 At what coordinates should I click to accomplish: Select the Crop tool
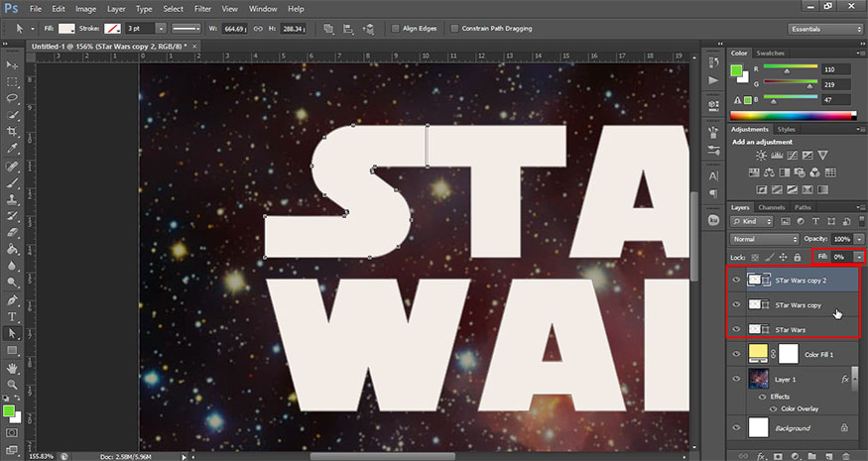pos(12,132)
